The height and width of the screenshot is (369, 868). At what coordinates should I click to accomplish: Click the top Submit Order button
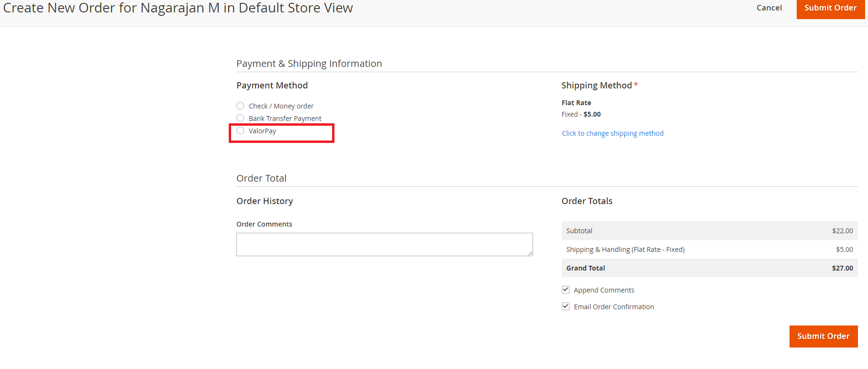pyautogui.click(x=830, y=8)
